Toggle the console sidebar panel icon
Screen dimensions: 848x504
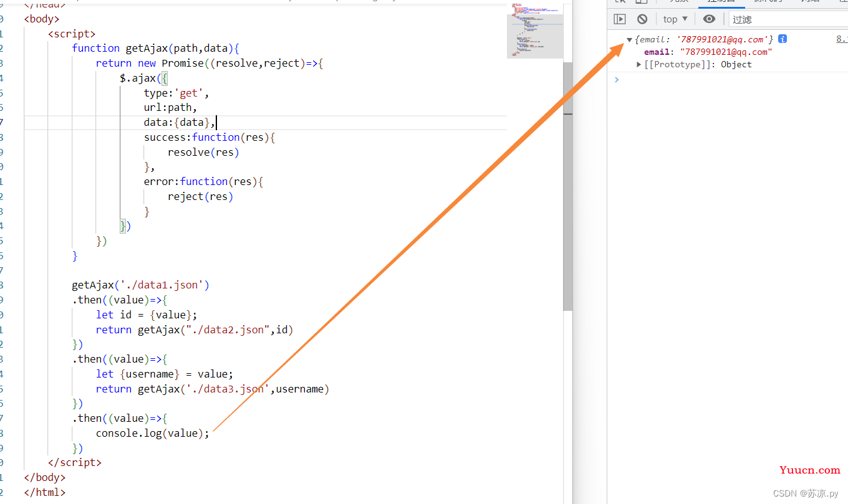[619, 19]
